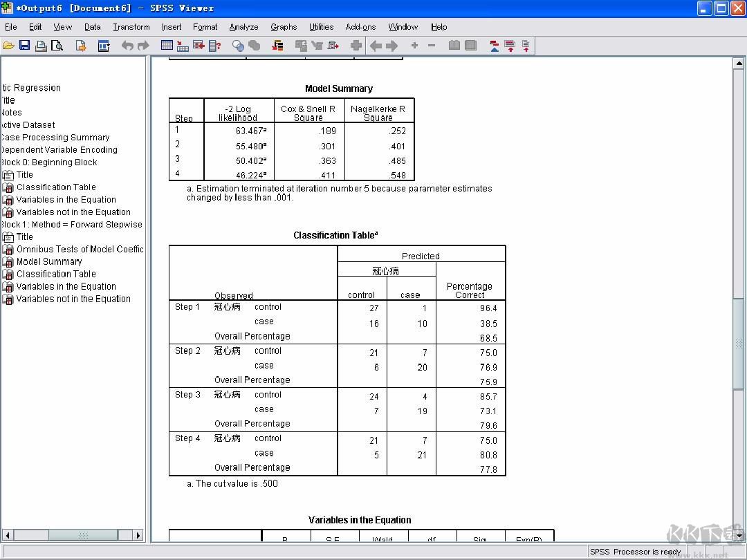Click the Expand plus toolbar icon
The height and width of the screenshot is (560, 747).
click(414, 45)
